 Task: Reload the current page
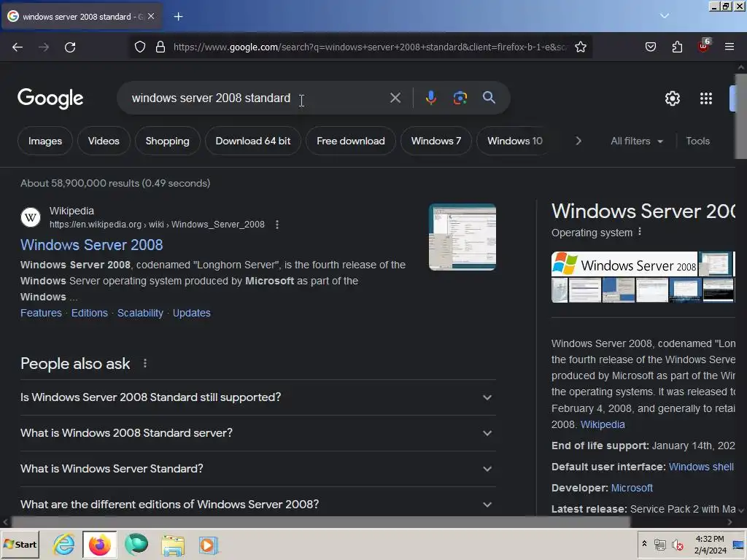tap(70, 47)
